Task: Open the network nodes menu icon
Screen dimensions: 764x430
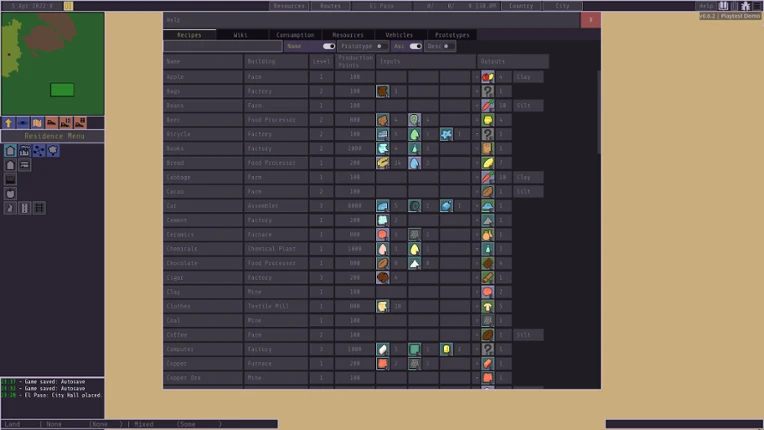Action: pos(38,150)
